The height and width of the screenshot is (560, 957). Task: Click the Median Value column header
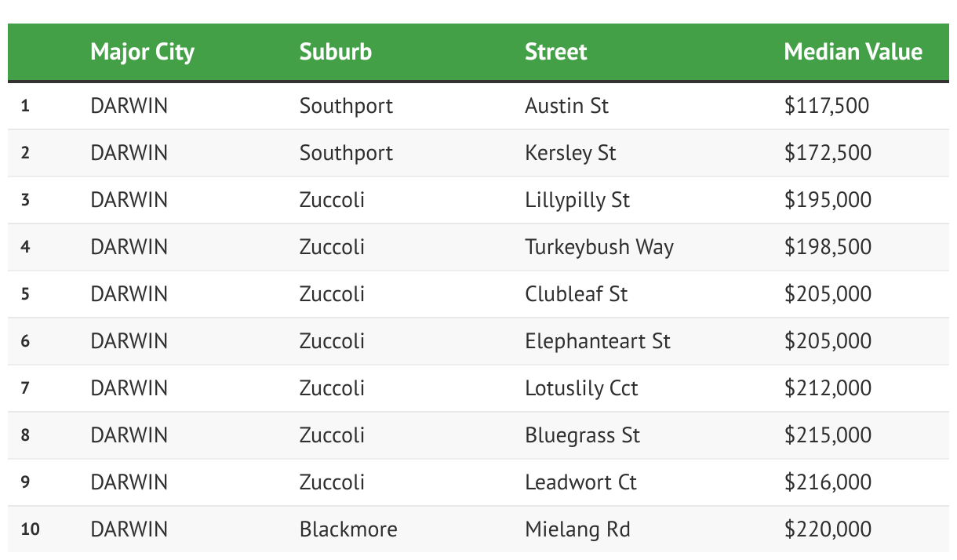(853, 53)
